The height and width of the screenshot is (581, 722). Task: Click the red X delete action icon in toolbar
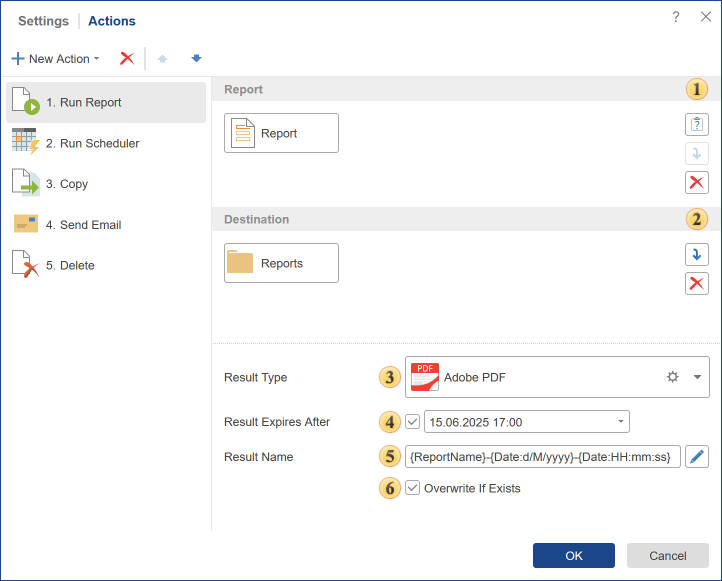tap(127, 59)
